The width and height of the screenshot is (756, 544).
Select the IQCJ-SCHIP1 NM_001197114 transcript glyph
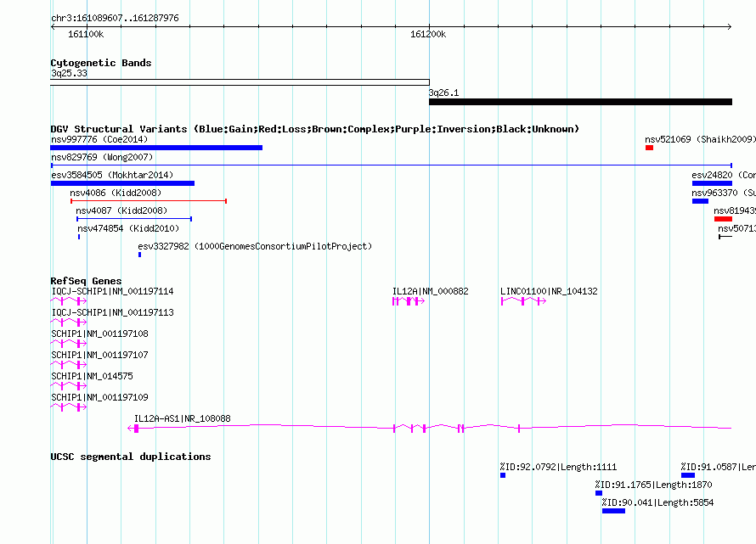click(x=69, y=301)
